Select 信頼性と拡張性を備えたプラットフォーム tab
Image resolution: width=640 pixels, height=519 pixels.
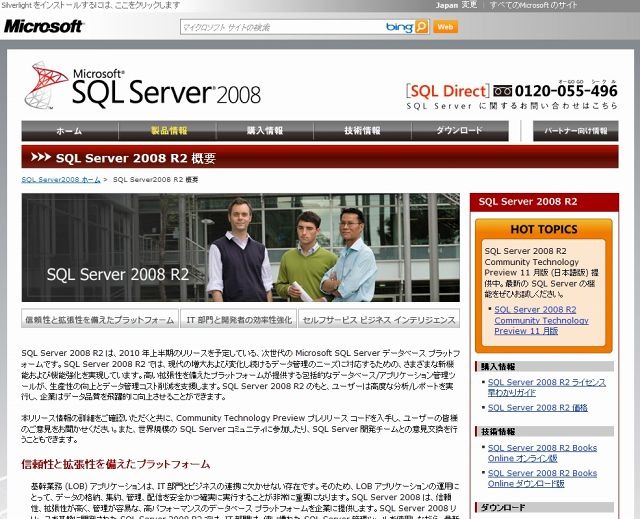pyautogui.click(x=100, y=319)
